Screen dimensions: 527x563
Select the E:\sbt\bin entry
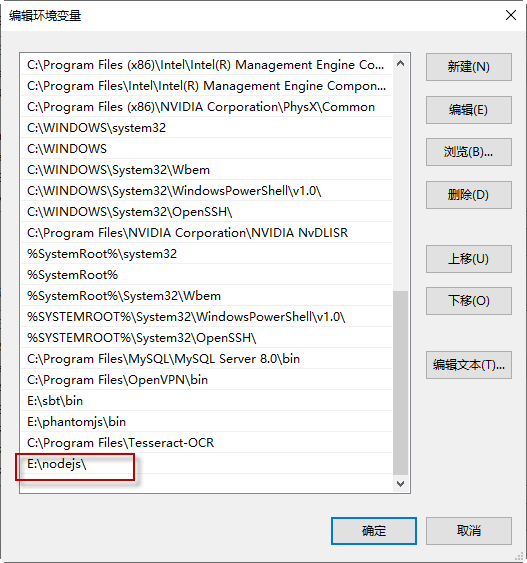click(x=206, y=400)
